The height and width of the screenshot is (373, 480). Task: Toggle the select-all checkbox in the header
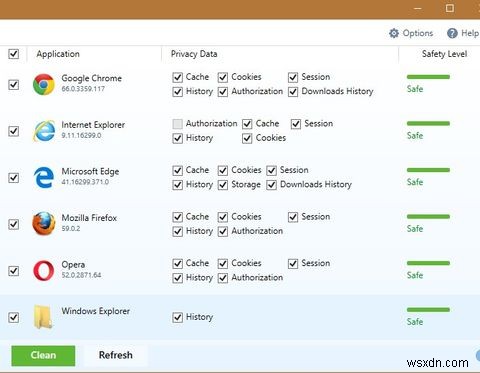click(14, 54)
